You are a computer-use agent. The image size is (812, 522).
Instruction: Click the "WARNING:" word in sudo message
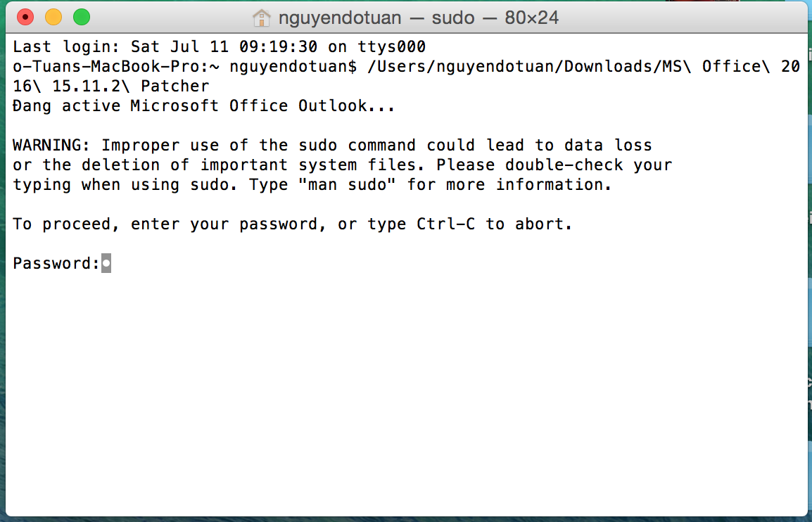(x=52, y=145)
